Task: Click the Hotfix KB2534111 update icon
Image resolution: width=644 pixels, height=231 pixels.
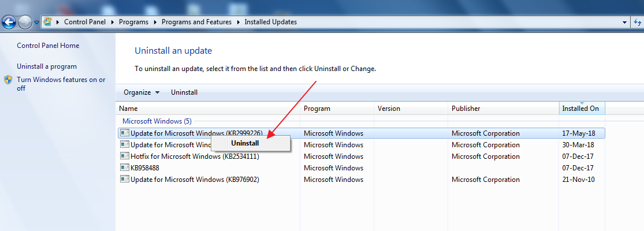Action: (124, 156)
